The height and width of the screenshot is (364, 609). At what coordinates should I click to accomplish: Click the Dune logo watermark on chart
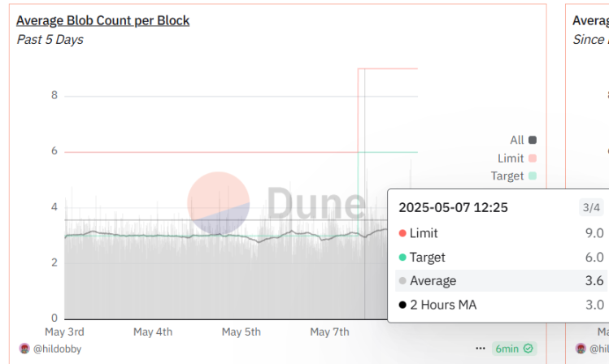point(276,203)
